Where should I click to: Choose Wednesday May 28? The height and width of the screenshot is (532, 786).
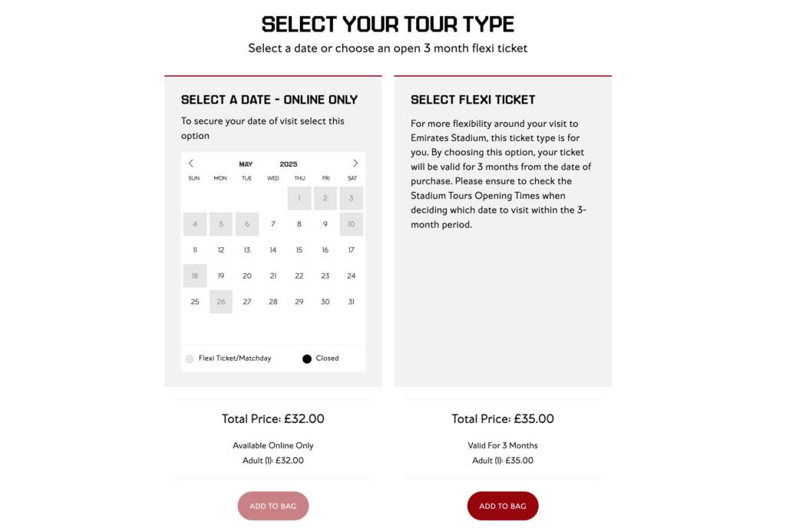pyautogui.click(x=273, y=302)
